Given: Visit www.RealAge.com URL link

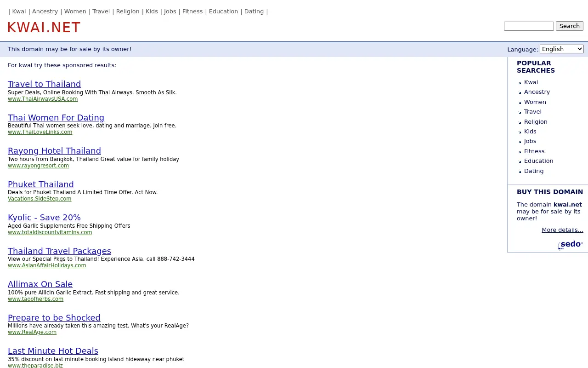Looking at the screenshot, I should pos(32,332).
